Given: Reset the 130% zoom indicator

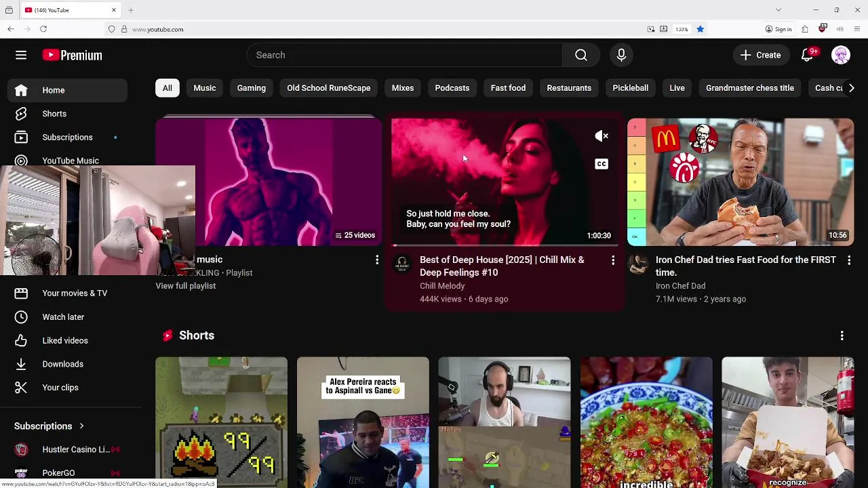Looking at the screenshot, I should click(x=682, y=29).
